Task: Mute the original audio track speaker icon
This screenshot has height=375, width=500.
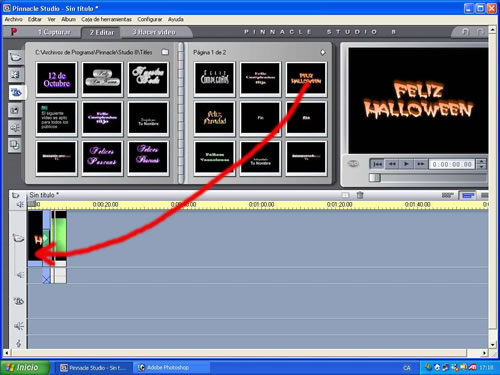Action: click(20, 275)
